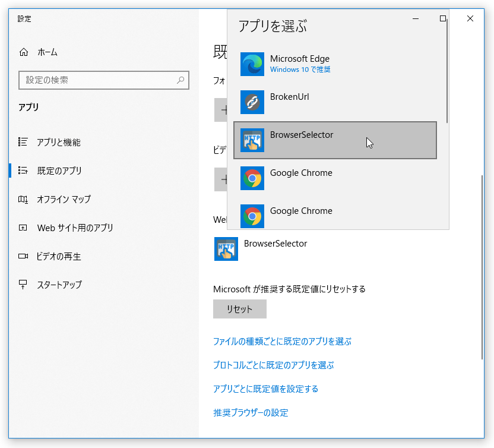The height and width of the screenshot is (448, 494).
Task: Click the Microsoft Edge icon in app chooser
Action: [x=252, y=64]
